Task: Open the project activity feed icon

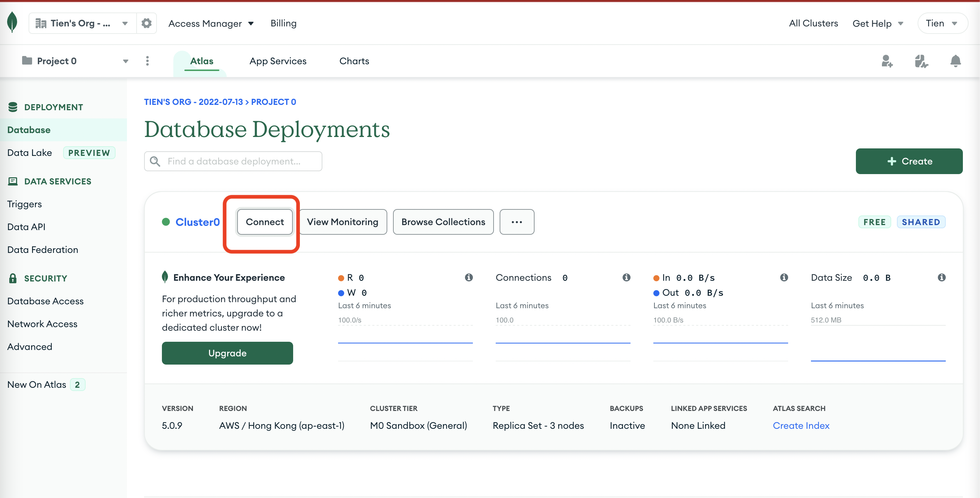Action: 921,61
